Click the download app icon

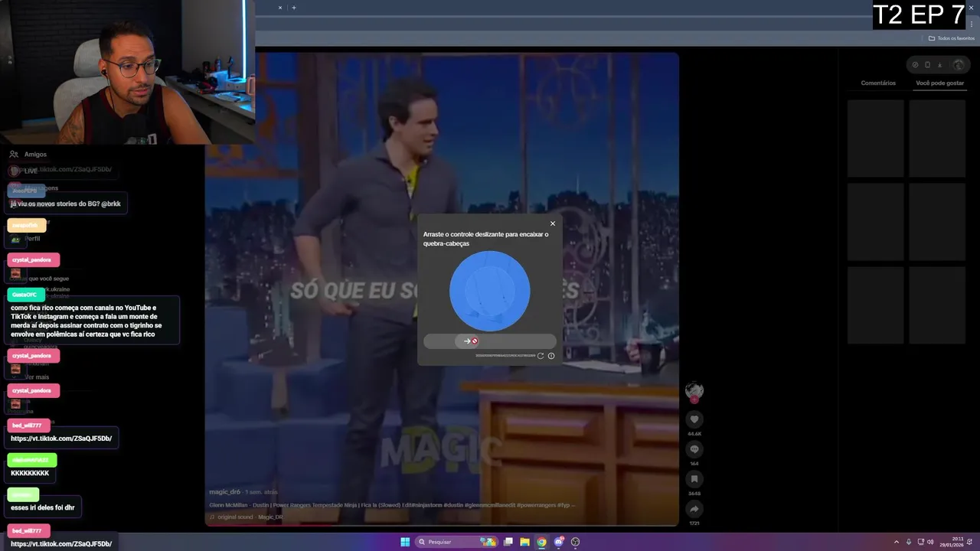tap(940, 65)
